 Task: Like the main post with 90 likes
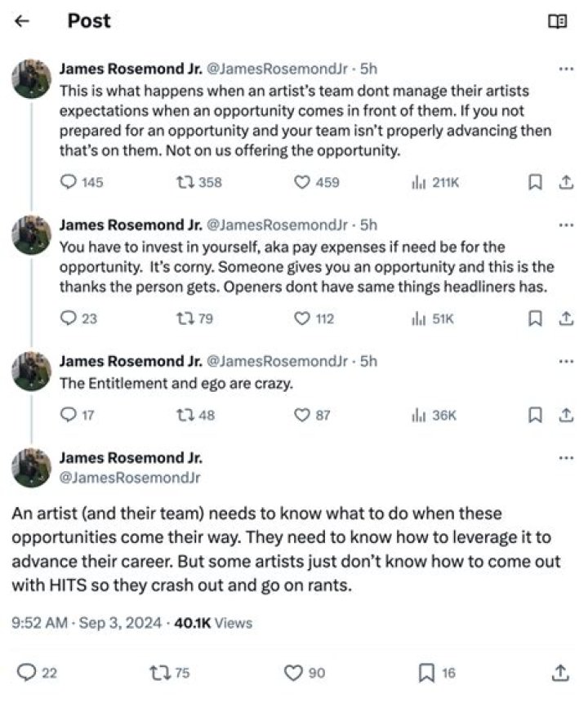(x=293, y=672)
